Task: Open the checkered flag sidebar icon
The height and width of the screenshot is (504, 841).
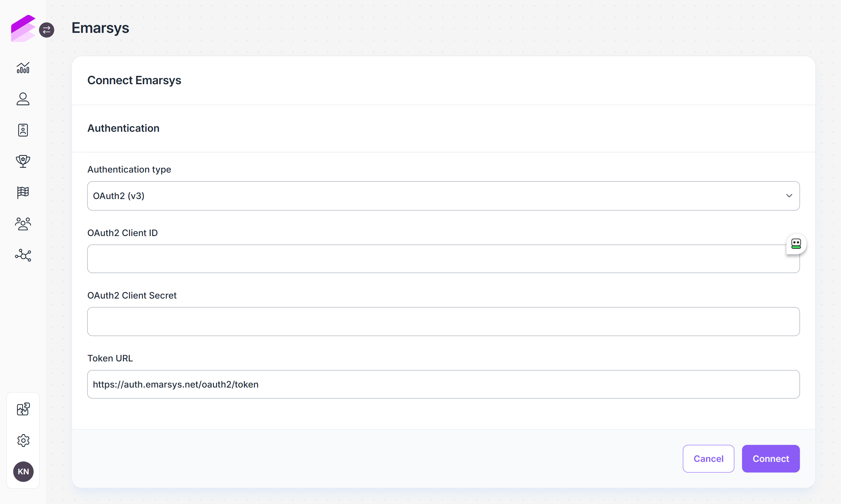Action: click(23, 193)
